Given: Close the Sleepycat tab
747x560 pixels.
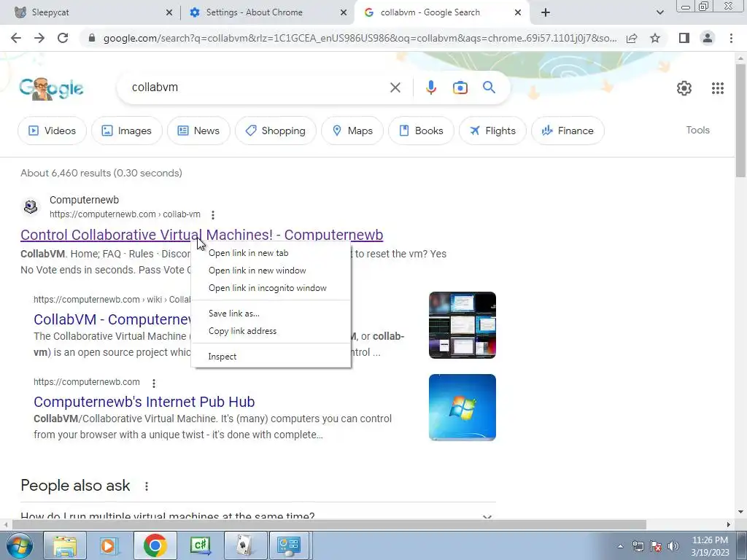Looking at the screenshot, I should (x=169, y=13).
